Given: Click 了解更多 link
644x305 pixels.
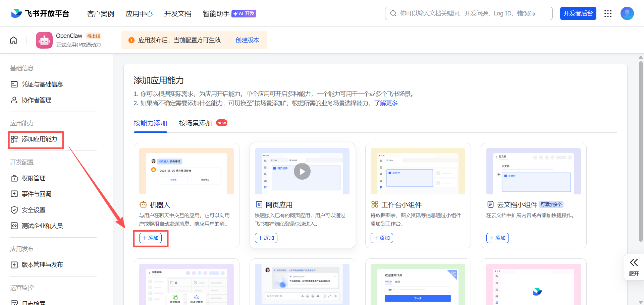Looking at the screenshot, I should pyautogui.click(x=386, y=103).
